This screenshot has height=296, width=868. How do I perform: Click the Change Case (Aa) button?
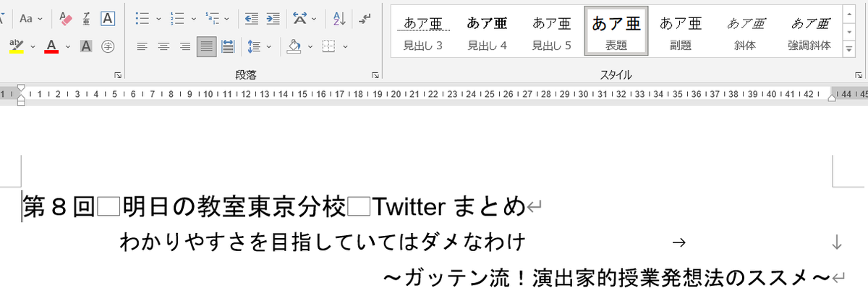(x=25, y=18)
